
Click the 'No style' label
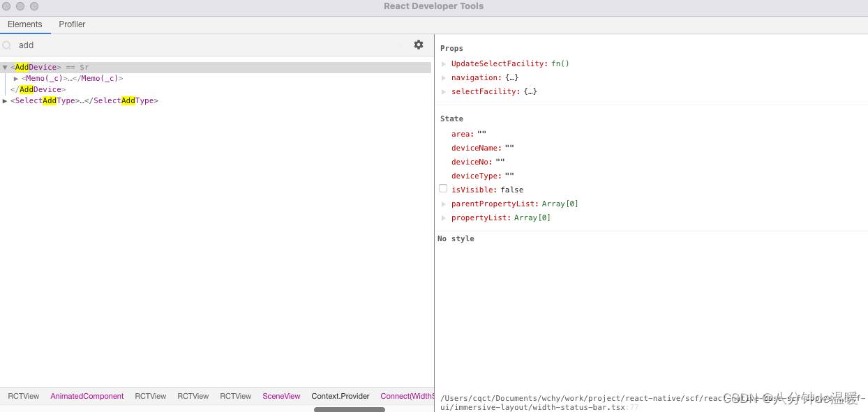456,238
